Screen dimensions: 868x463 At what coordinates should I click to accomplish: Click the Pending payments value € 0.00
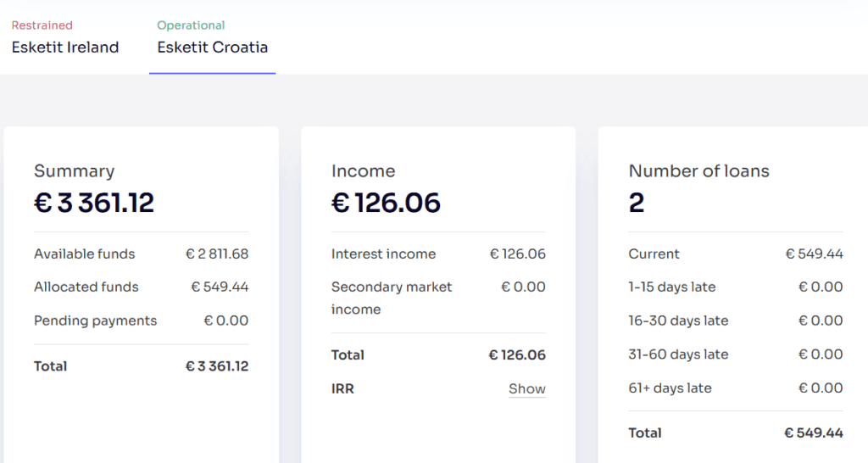pos(225,321)
